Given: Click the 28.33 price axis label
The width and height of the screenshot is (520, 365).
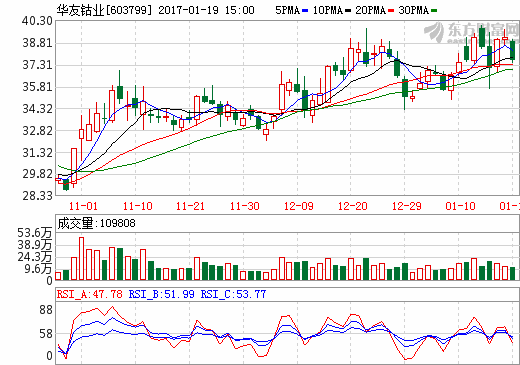Looking at the screenshot, I should pos(37,196).
